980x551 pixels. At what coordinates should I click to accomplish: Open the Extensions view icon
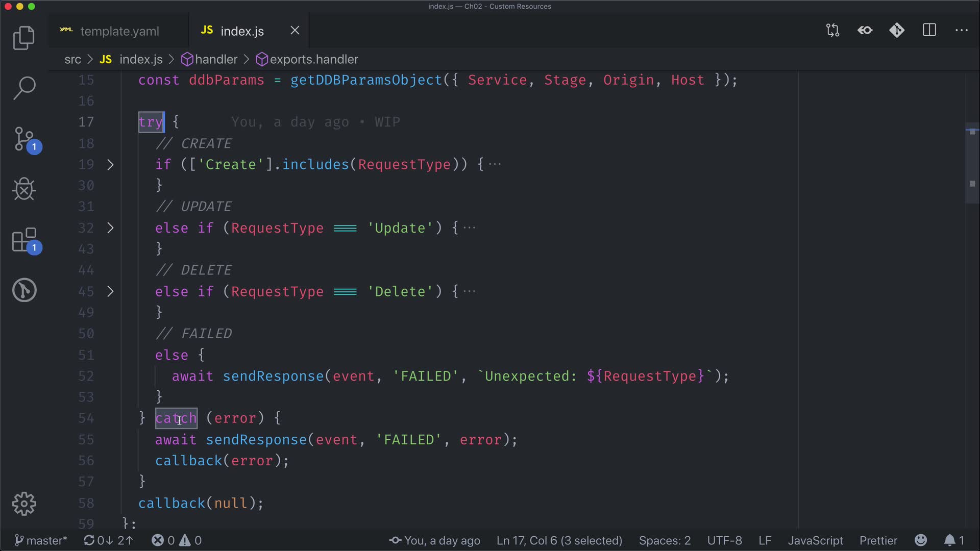[24, 240]
